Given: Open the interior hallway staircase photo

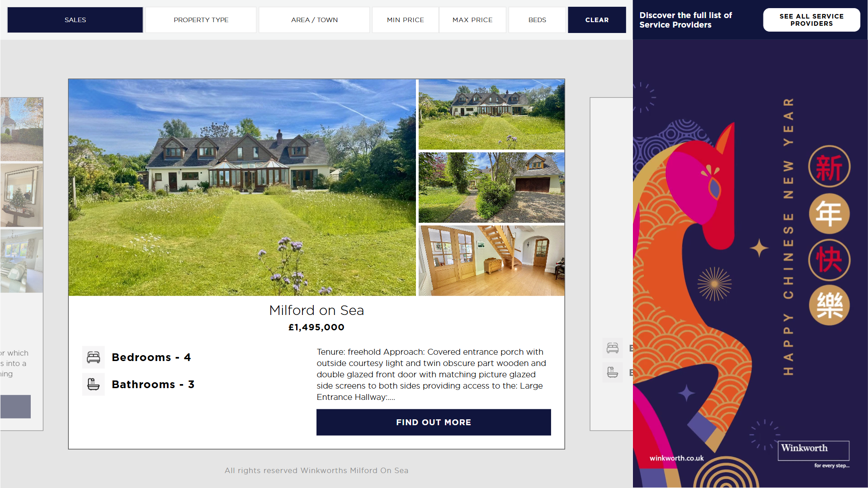Looking at the screenshot, I should (x=491, y=261).
